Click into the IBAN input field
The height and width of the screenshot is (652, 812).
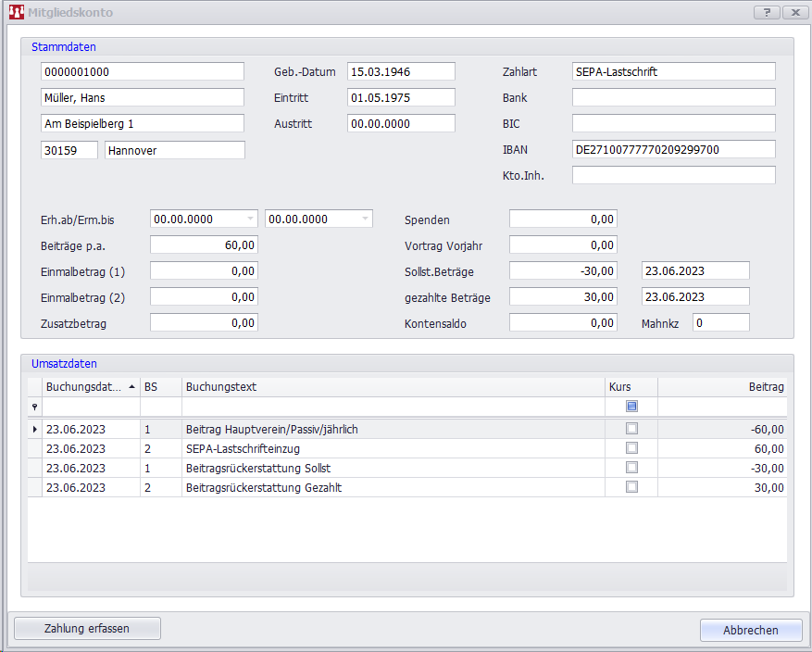point(673,149)
